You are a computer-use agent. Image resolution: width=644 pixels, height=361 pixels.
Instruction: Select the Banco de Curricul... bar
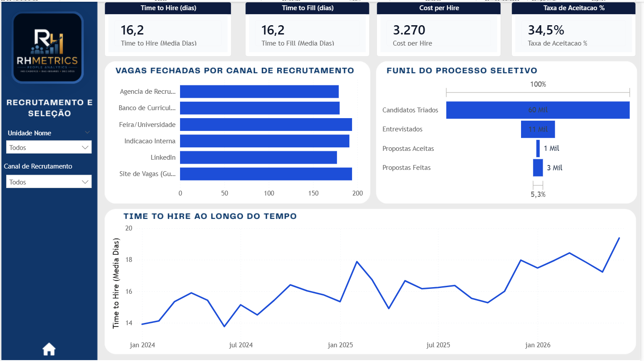[x=260, y=108]
